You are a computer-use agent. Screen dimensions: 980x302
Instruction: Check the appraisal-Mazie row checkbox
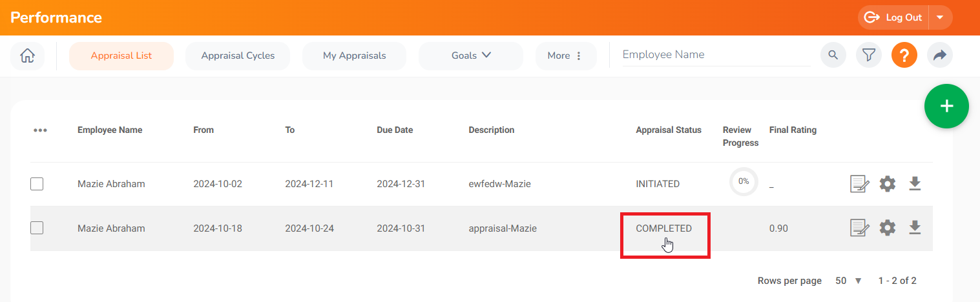click(x=37, y=228)
